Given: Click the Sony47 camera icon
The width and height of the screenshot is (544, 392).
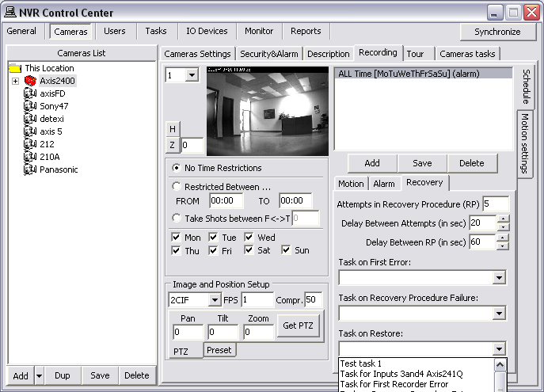Looking at the screenshot, I should (x=31, y=106).
